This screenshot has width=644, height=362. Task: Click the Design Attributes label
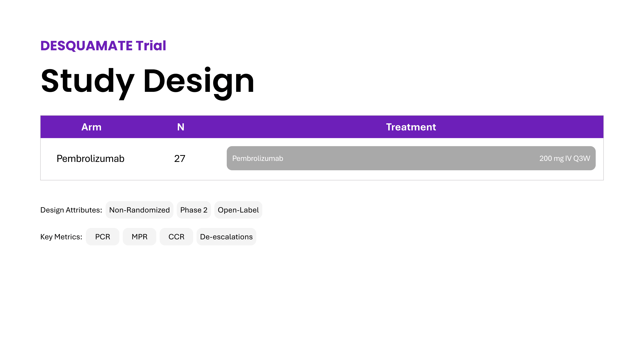pos(71,210)
